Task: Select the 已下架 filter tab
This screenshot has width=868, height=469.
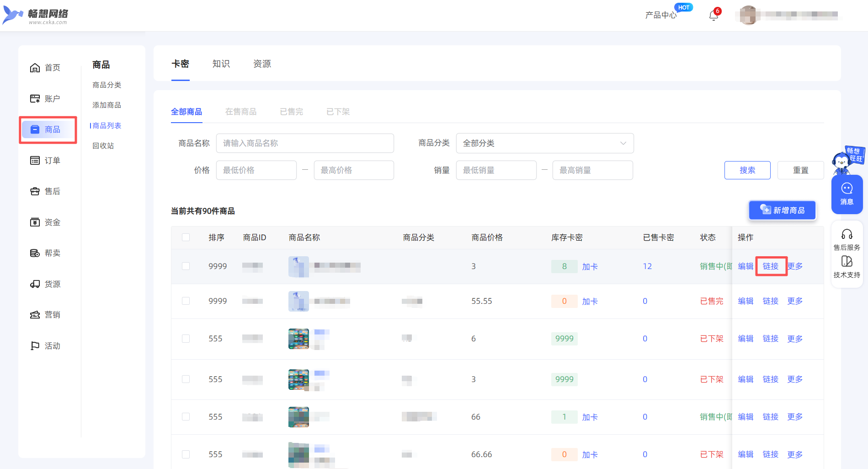Action: coord(338,112)
